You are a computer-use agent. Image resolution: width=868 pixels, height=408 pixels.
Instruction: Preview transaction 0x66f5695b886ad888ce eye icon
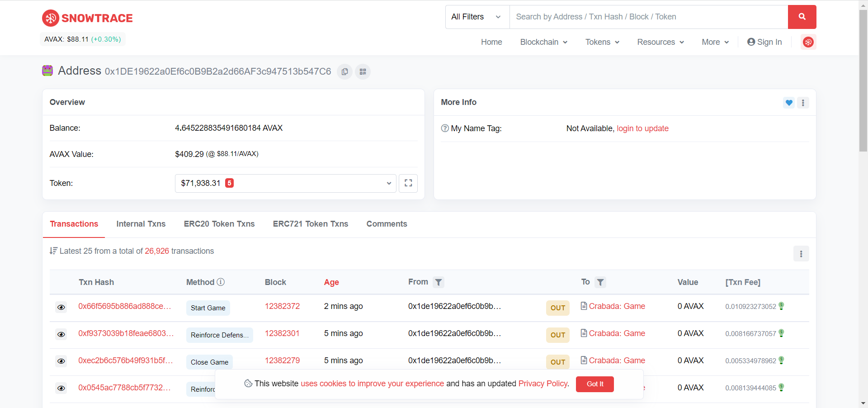61,308
